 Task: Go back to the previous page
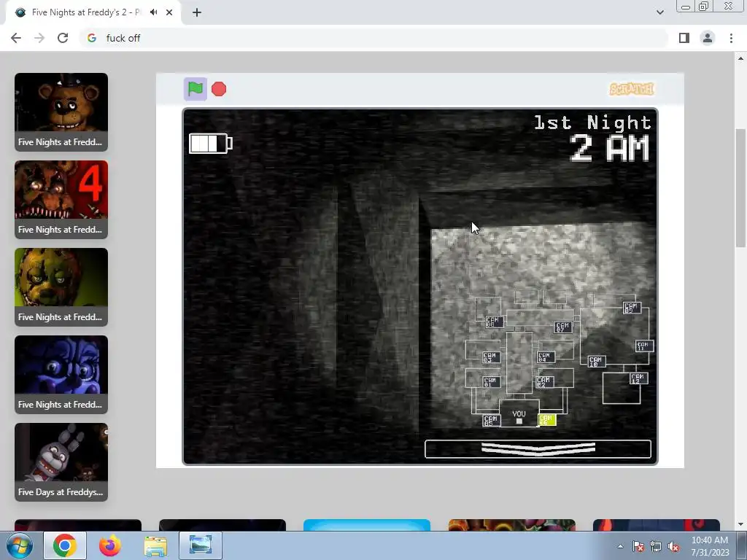16,38
